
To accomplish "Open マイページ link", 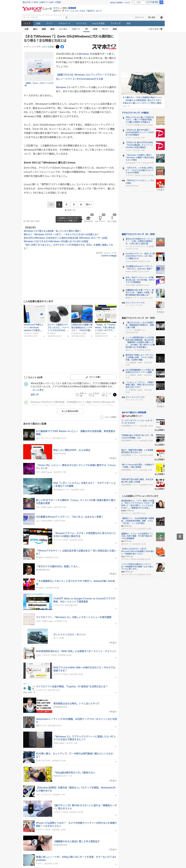I will coord(139,18).
